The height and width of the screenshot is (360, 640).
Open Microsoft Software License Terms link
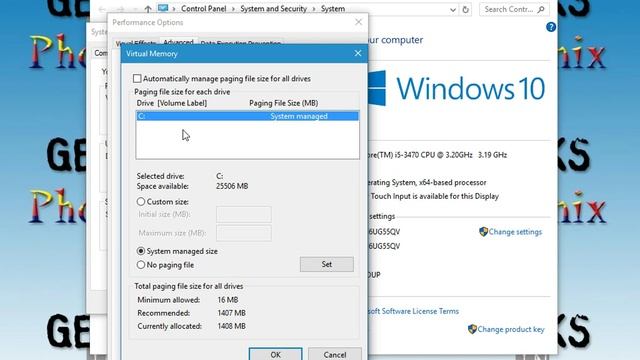pyautogui.click(x=413, y=311)
